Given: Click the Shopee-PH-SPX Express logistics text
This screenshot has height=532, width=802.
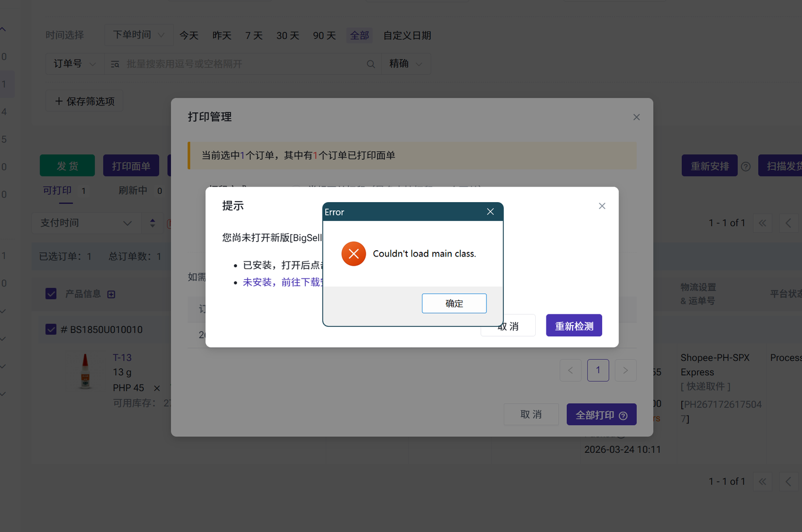Looking at the screenshot, I should point(715,365).
